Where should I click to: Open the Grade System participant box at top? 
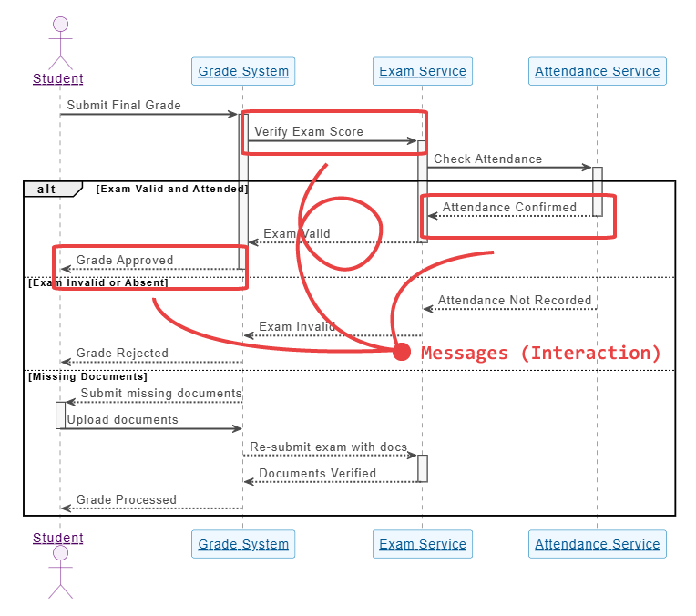point(243,71)
